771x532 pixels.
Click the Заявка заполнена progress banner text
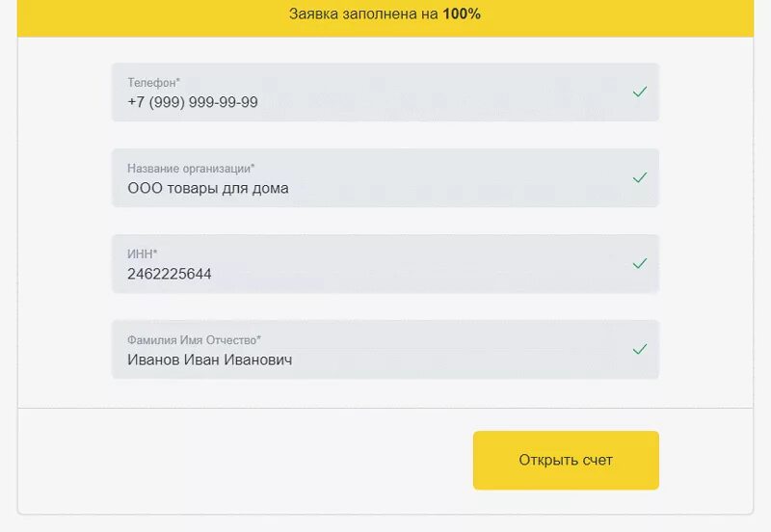[x=364, y=14]
